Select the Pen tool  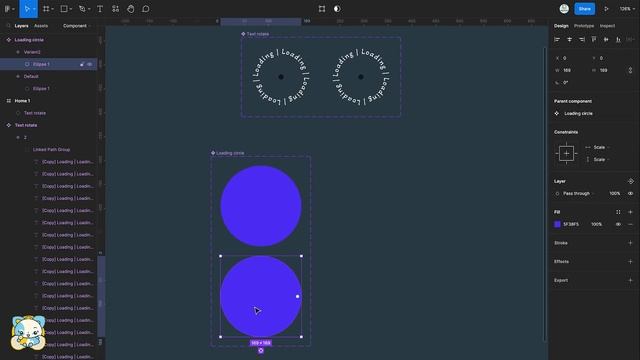tap(82, 9)
